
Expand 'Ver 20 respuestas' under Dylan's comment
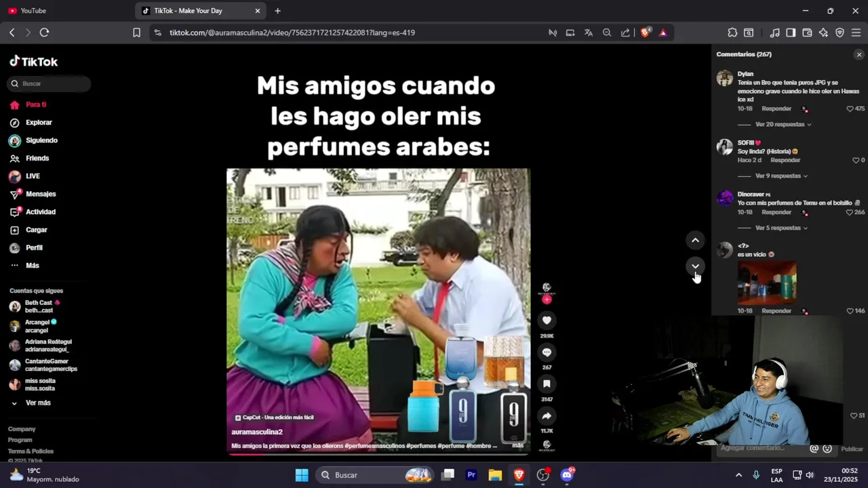[x=783, y=125]
